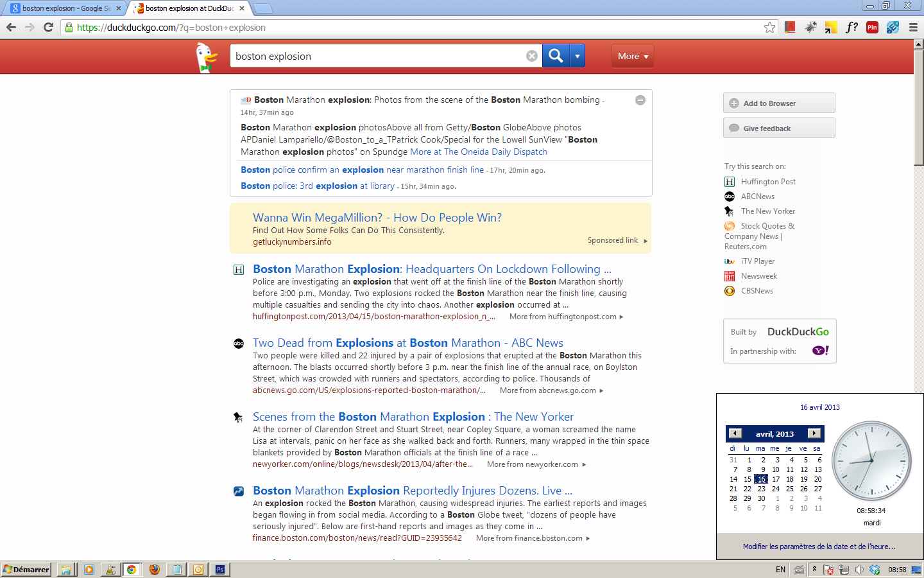Close the Google search tab

coord(118,8)
